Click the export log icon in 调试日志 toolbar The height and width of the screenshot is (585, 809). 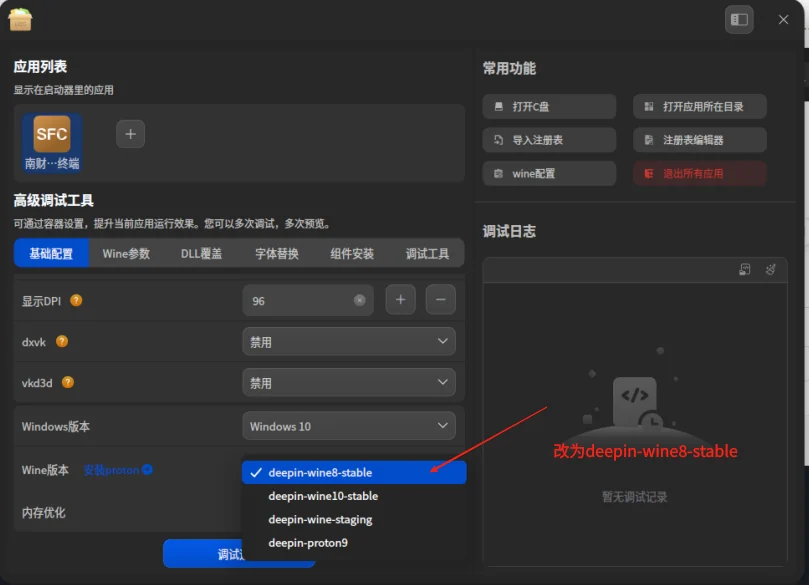(x=745, y=269)
